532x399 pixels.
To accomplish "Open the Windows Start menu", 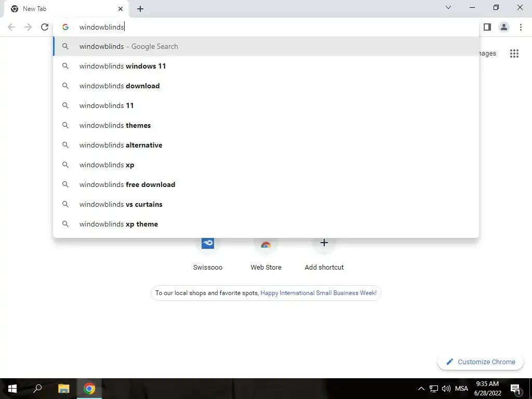I will tap(12, 389).
